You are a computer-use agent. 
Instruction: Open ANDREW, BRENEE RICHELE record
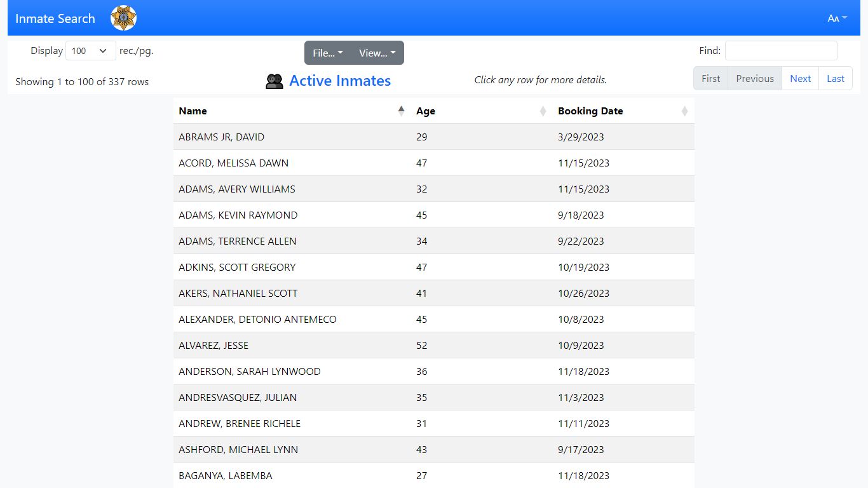coord(434,423)
